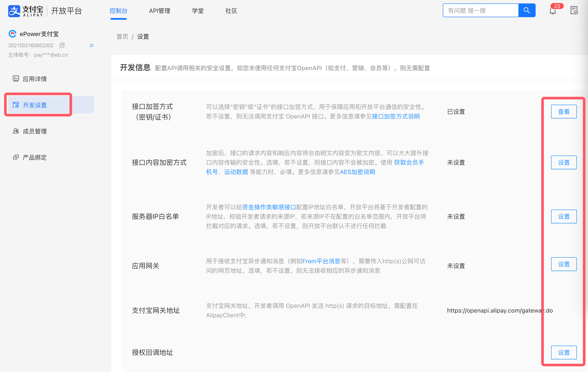588x372 pixels.
Task: Click the ePower app logo icon
Action: (x=12, y=34)
